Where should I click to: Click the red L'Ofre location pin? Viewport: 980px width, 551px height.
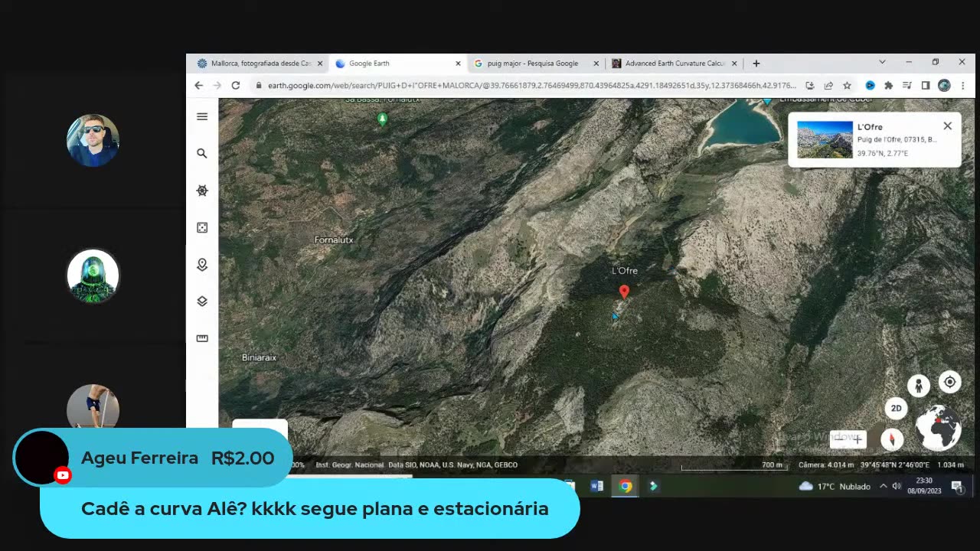pyautogui.click(x=624, y=292)
